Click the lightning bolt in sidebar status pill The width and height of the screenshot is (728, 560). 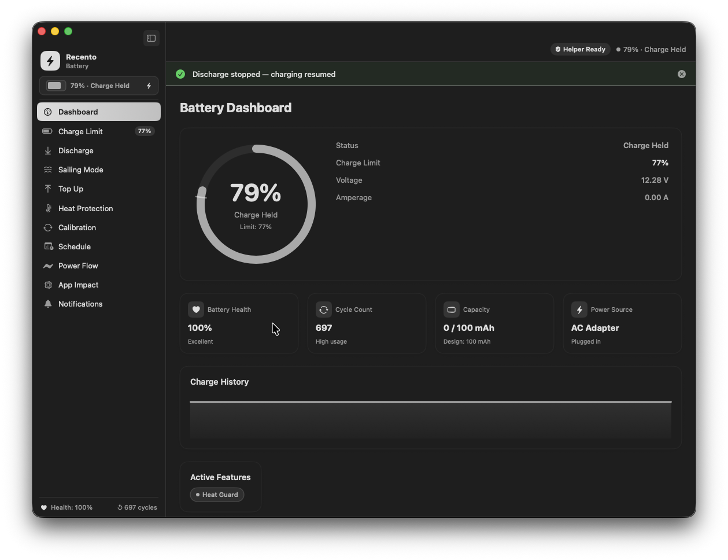click(149, 86)
